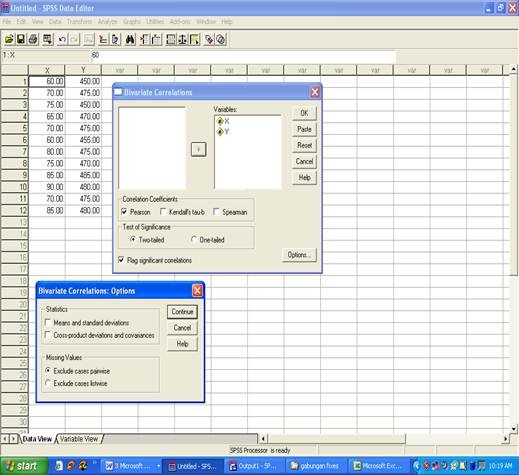This screenshot has height=475, width=519.
Task: Click Reset in Bivariate Correlations dialog
Action: (x=304, y=145)
